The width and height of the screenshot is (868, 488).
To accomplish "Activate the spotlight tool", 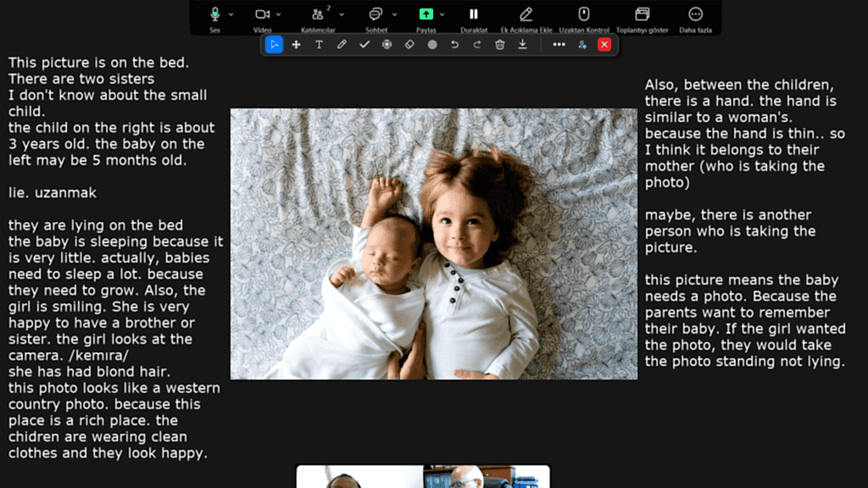I will [x=387, y=45].
